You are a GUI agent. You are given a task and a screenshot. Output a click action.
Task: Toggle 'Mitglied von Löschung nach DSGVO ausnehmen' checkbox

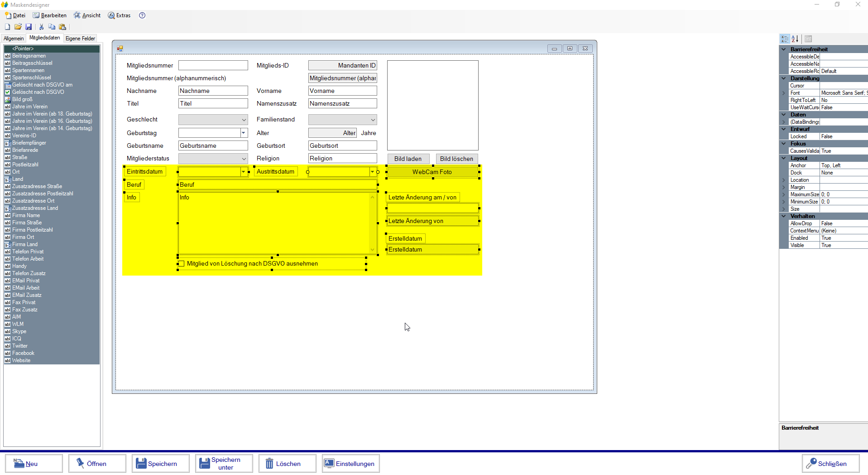pos(182,264)
